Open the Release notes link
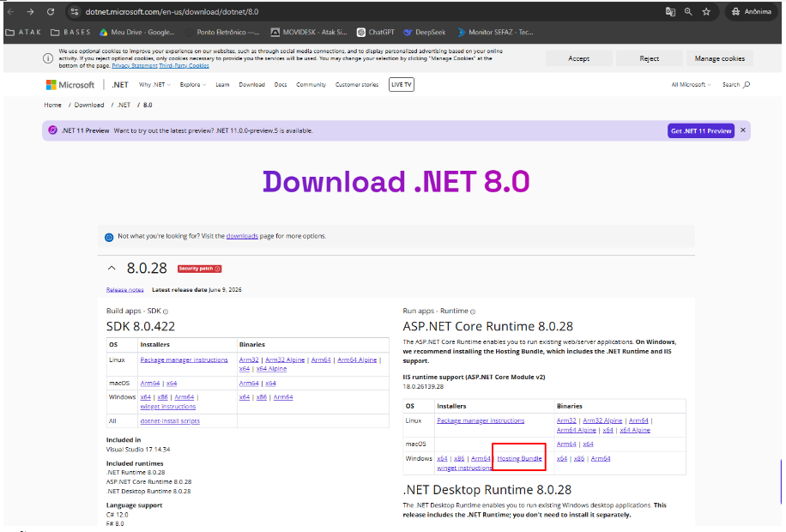The width and height of the screenshot is (786, 532). click(x=124, y=290)
